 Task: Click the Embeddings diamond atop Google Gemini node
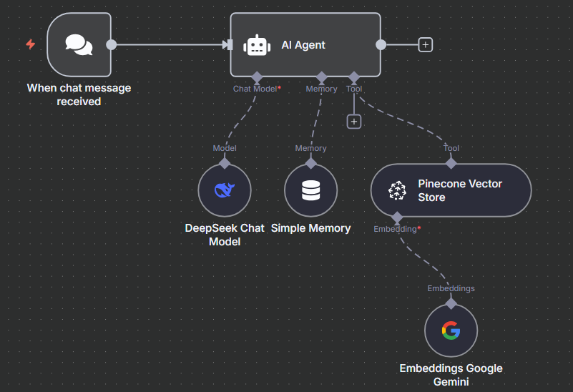(451, 303)
